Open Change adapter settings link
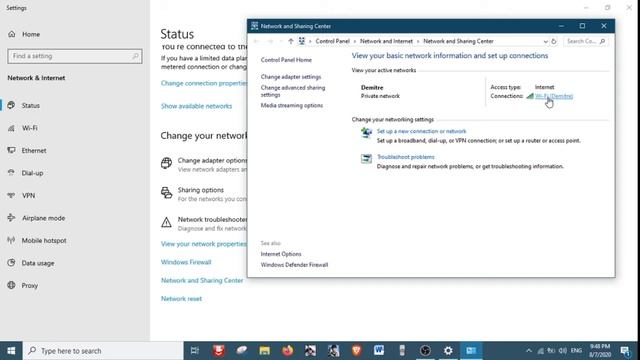Screen dimensions: 640x360 [291, 77]
